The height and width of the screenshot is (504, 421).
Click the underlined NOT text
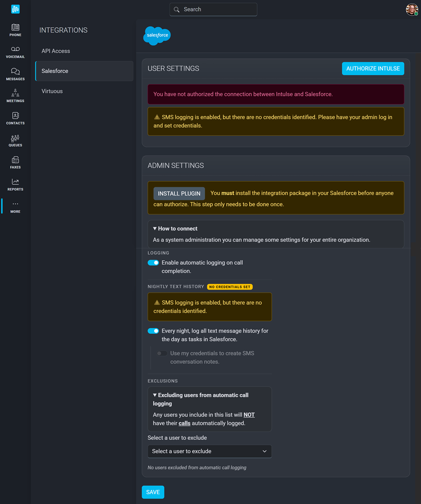[x=249, y=415]
